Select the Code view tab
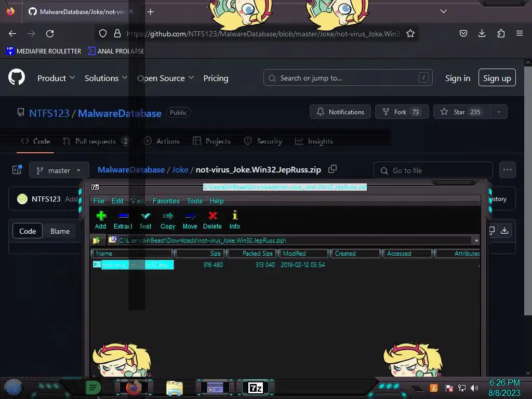 [x=28, y=231]
